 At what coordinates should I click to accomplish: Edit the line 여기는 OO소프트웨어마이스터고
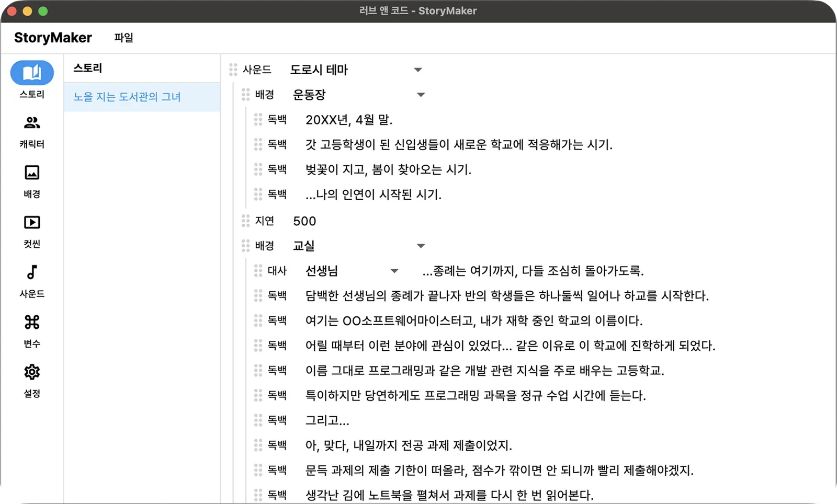(474, 320)
